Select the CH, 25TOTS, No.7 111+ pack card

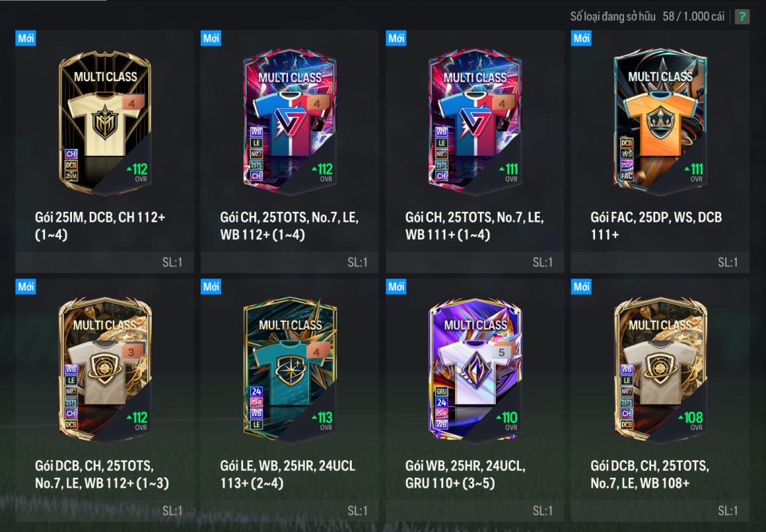tap(475, 122)
